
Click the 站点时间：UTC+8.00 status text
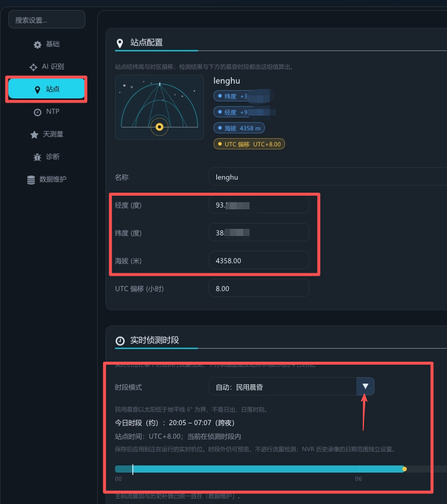point(178,436)
